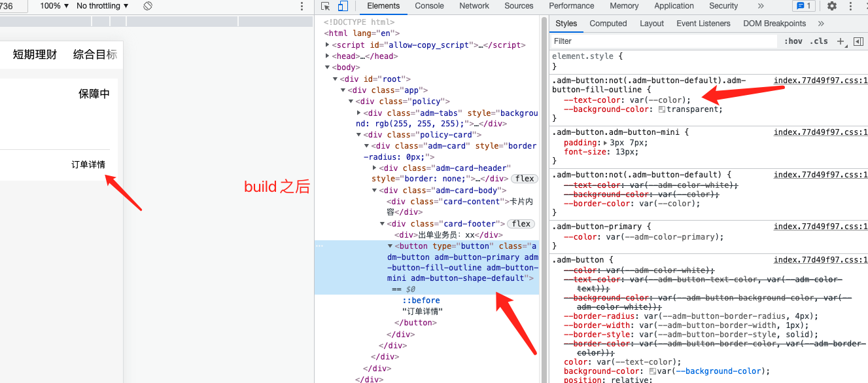The image size is (868, 383).
Task: Select the Computed sidebar tab
Action: point(608,24)
